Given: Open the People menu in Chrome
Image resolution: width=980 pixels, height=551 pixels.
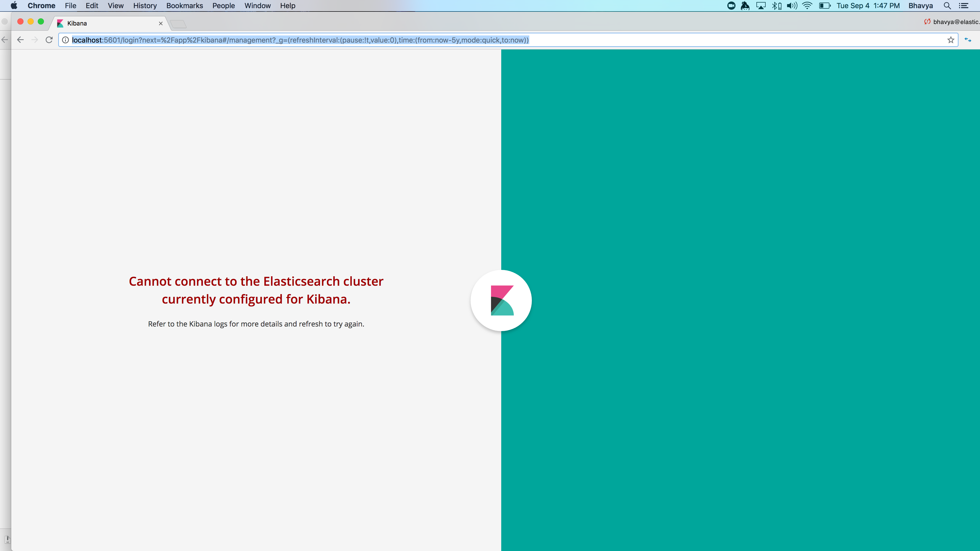Looking at the screenshot, I should pyautogui.click(x=223, y=6).
